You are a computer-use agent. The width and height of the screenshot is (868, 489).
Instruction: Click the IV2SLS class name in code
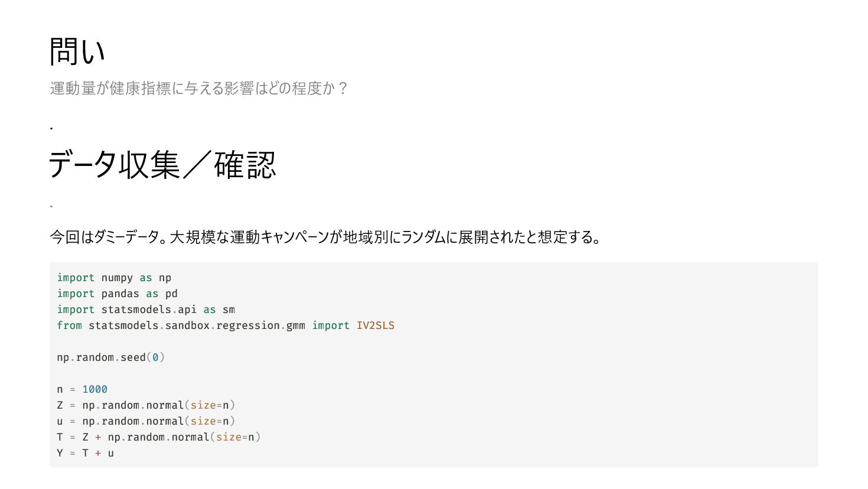[x=376, y=325]
